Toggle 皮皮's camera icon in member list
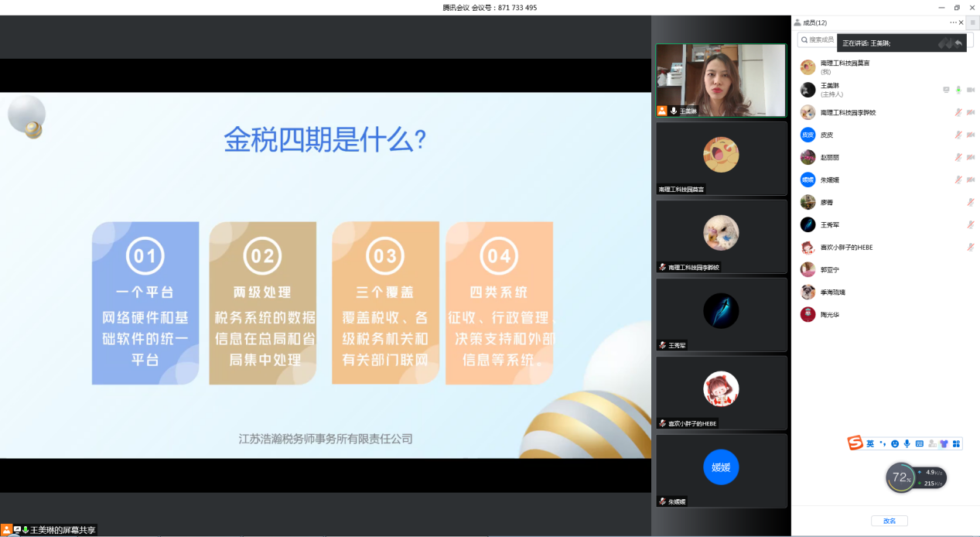Image resolution: width=980 pixels, height=537 pixels. click(970, 135)
